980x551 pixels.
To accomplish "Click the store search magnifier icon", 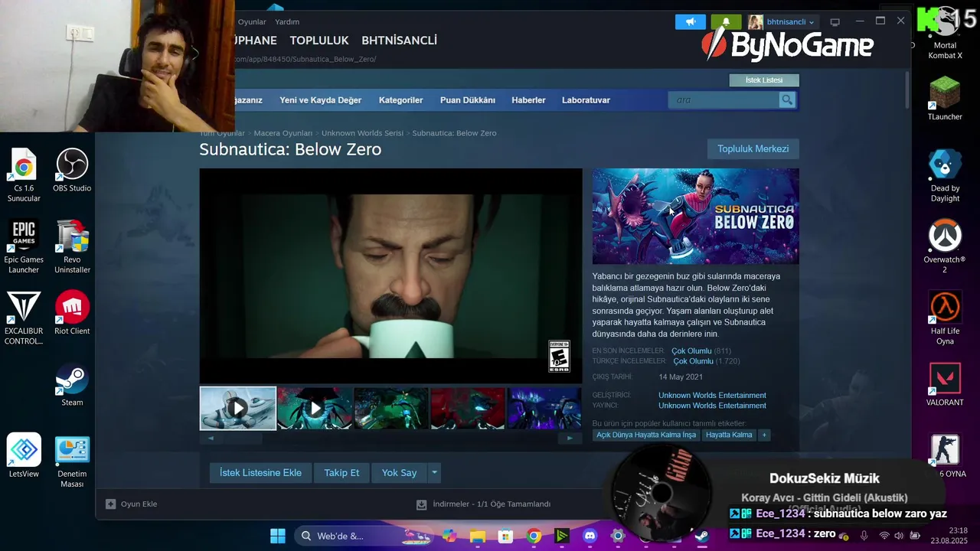I will [787, 99].
